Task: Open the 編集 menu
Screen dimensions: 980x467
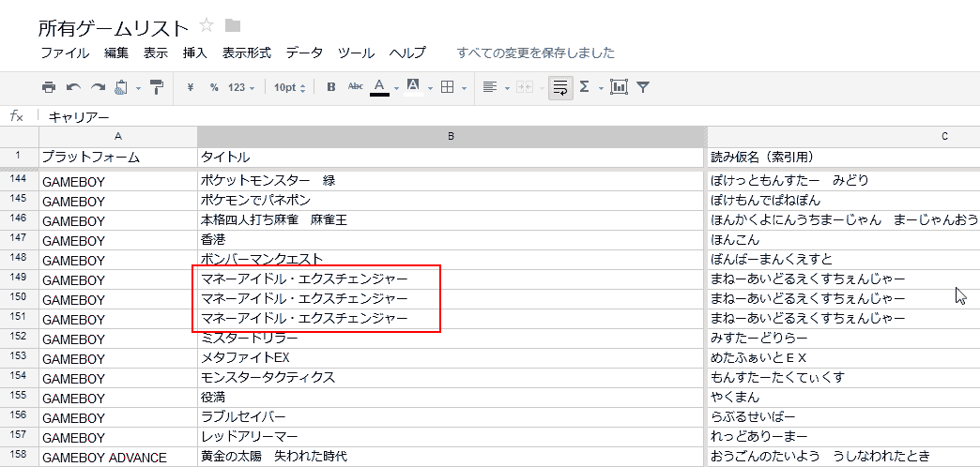Action: click(x=116, y=53)
